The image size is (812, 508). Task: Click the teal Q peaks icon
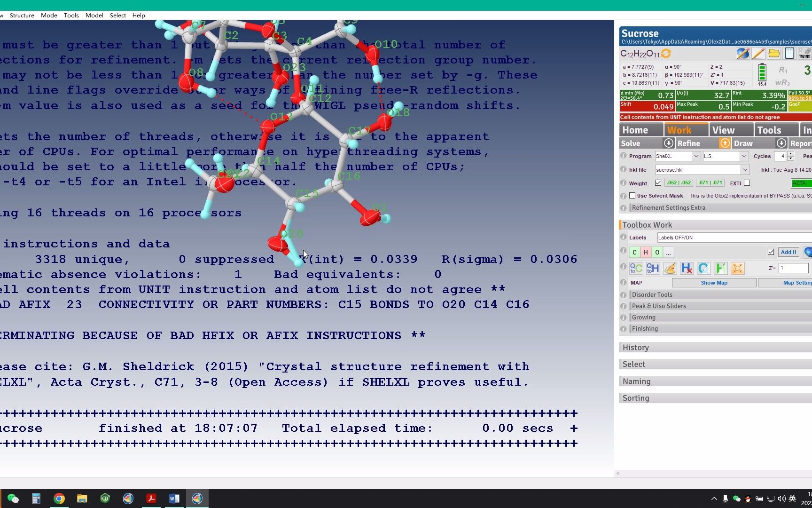pos(703,268)
